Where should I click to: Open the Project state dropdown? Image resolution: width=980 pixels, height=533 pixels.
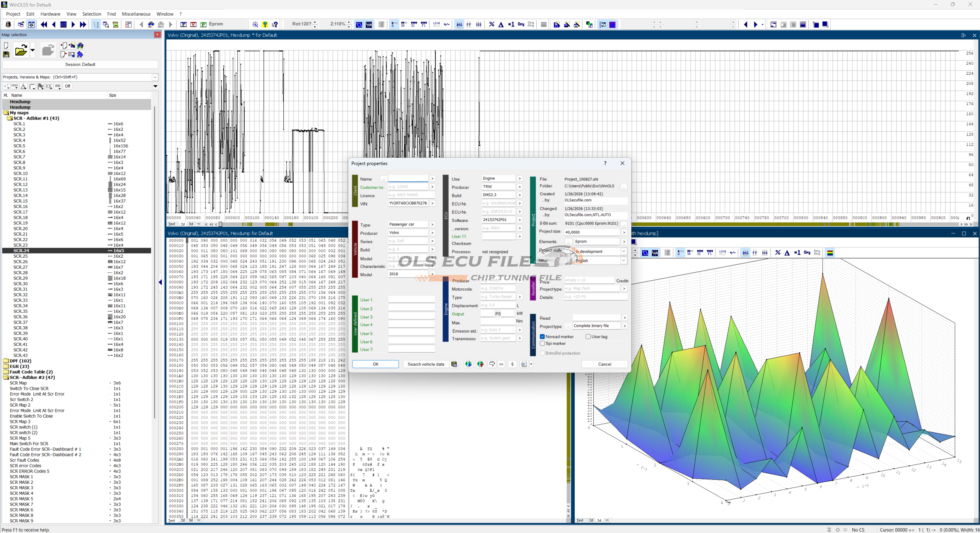[623, 252]
